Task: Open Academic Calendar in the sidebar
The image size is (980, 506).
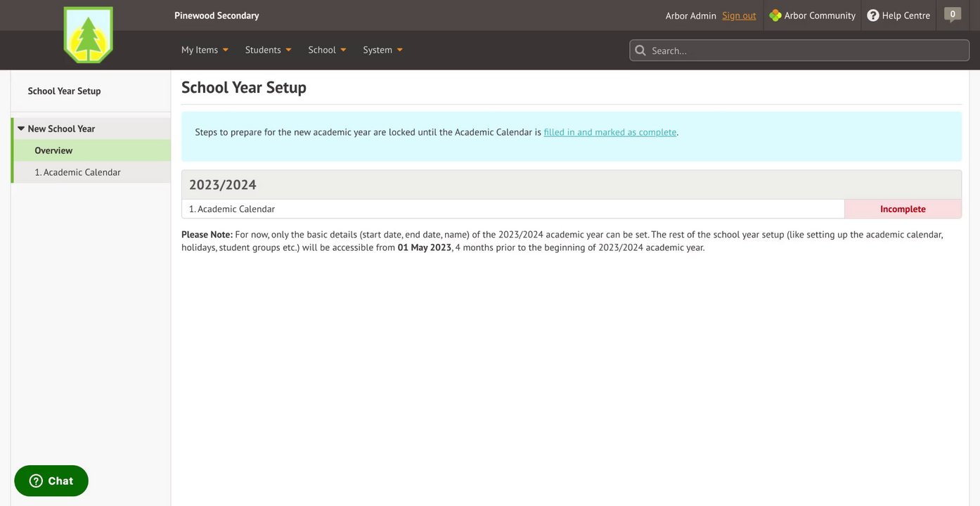Action: point(77,172)
